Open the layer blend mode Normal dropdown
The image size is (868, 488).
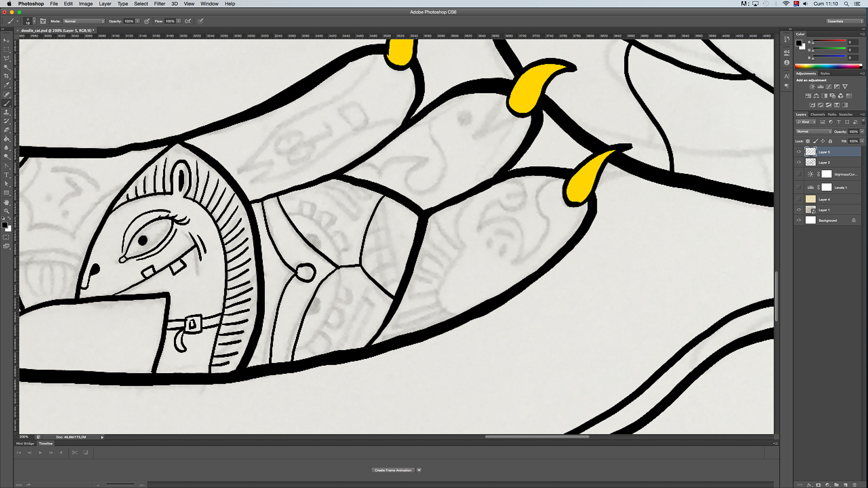pyautogui.click(x=813, y=131)
